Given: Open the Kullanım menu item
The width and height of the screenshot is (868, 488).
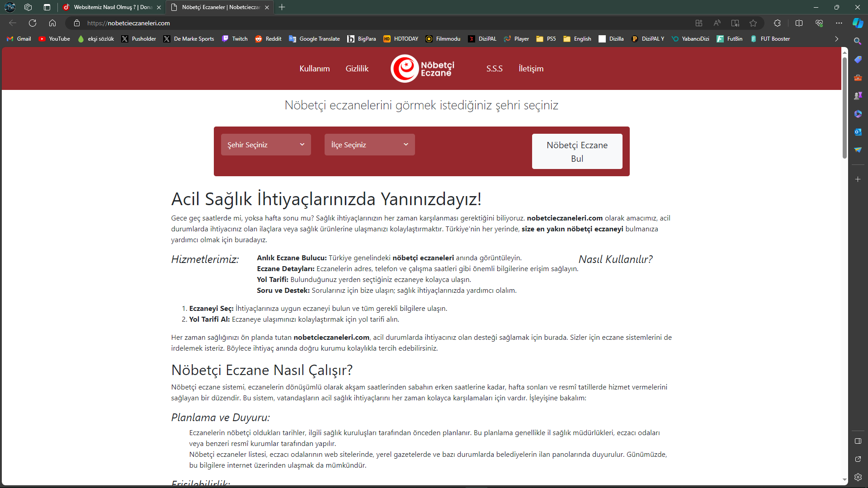Looking at the screenshot, I should (x=315, y=69).
